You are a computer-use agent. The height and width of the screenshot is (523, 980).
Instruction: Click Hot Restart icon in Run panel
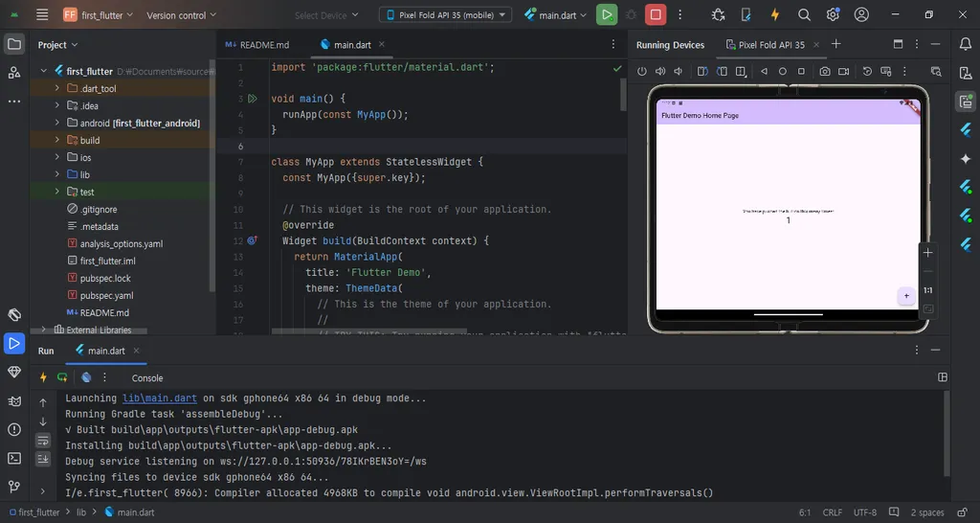click(x=62, y=377)
